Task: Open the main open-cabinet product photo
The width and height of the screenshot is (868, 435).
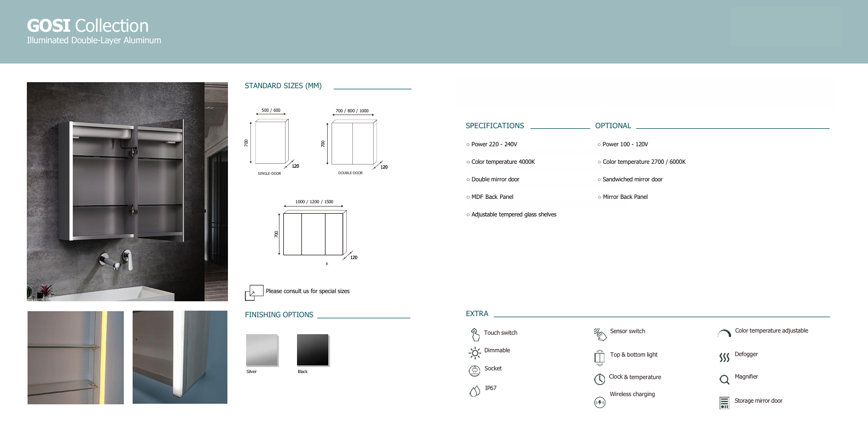Action: [127, 191]
